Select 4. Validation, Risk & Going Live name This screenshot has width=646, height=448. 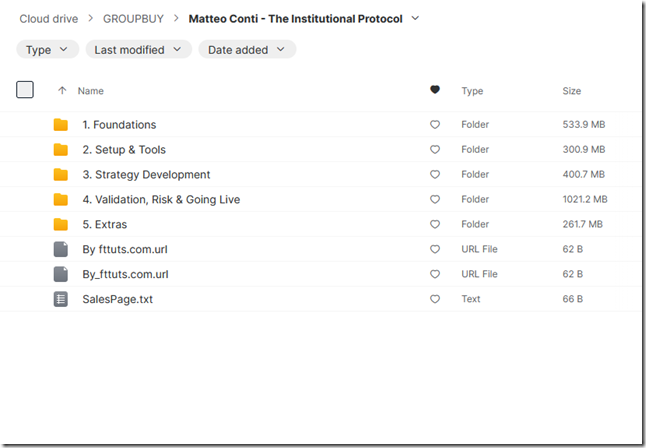(x=161, y=199)
